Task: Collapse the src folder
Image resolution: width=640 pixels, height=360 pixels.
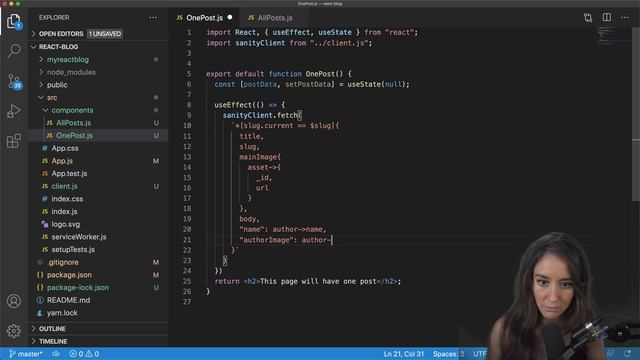Action: coord(98,98)
